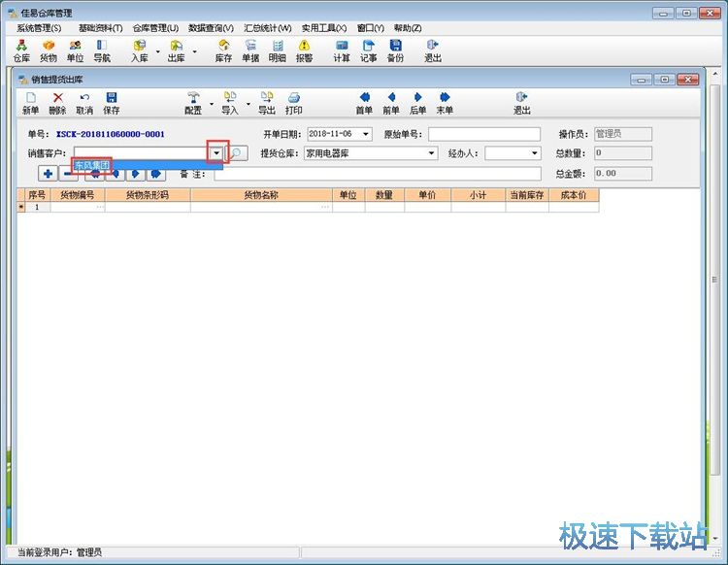Open the 仓库管理(U) menu

[155, 28]
